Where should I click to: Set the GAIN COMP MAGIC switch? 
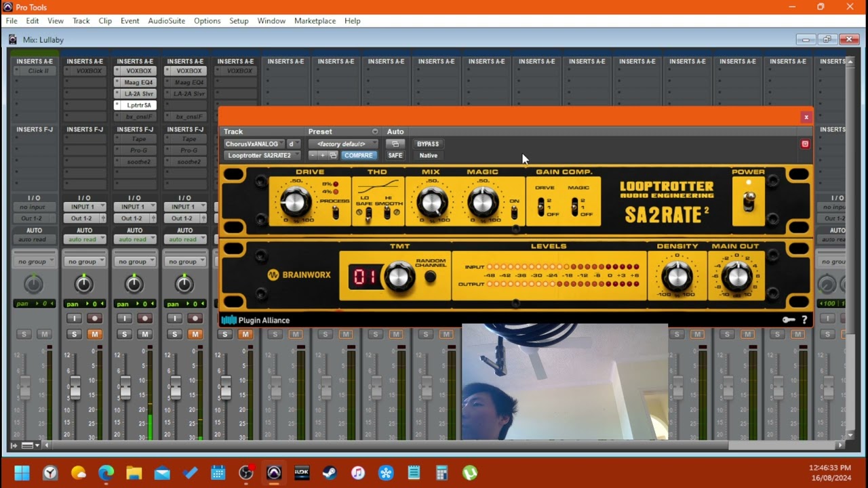[x=575, y=207]
